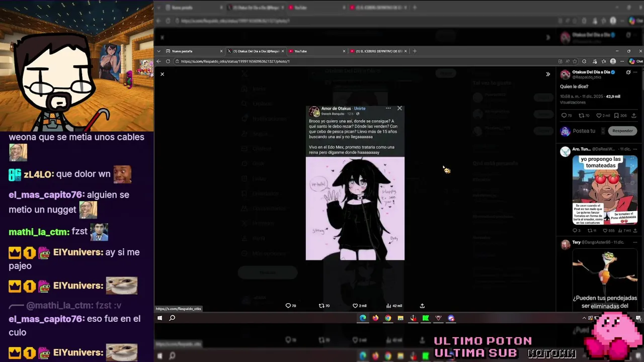Screen dimensions: 644x362
Task: Go back with the browser back arrow
Action: pyautogui.click(x=158, y=61)
